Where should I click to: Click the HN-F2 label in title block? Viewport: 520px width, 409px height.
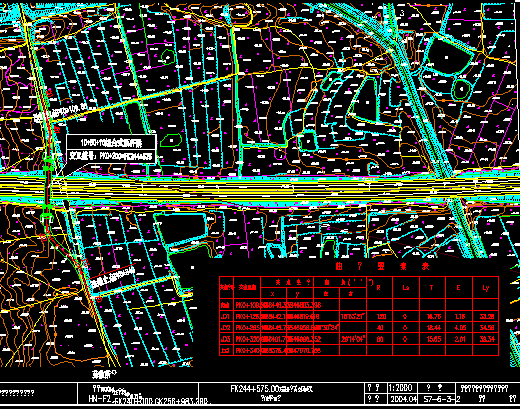coord(99,399)
